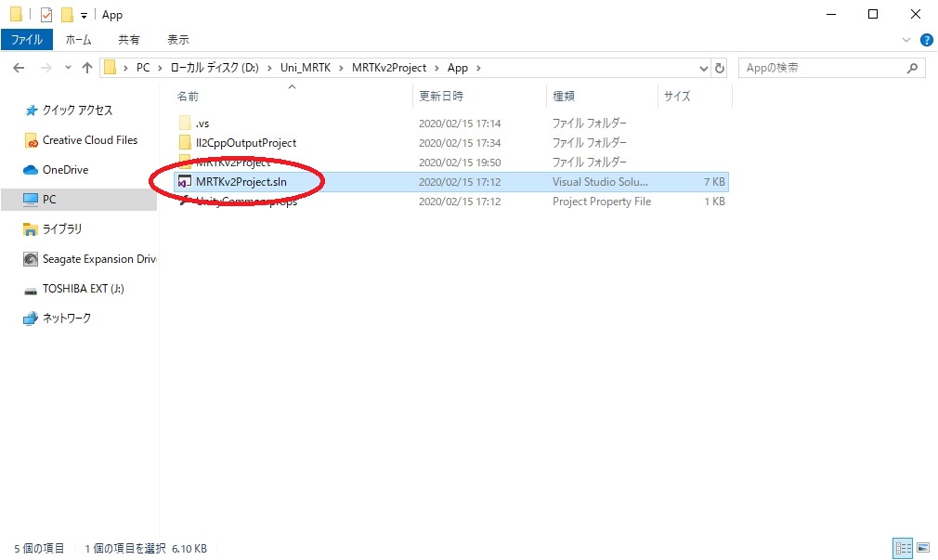Expand the chevron after App breadcrumb
The width and height of the screenshot is (938, 560).
478,68
